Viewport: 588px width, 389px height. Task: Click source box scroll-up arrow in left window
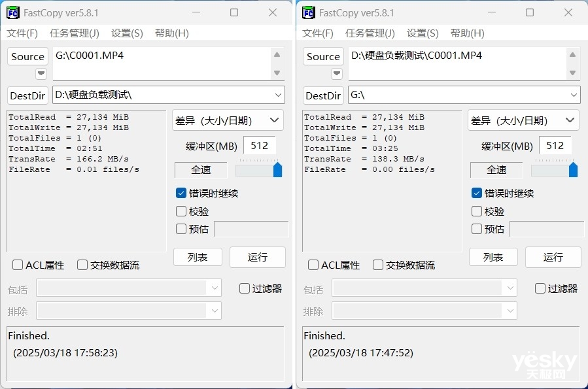tap(277, 55)
